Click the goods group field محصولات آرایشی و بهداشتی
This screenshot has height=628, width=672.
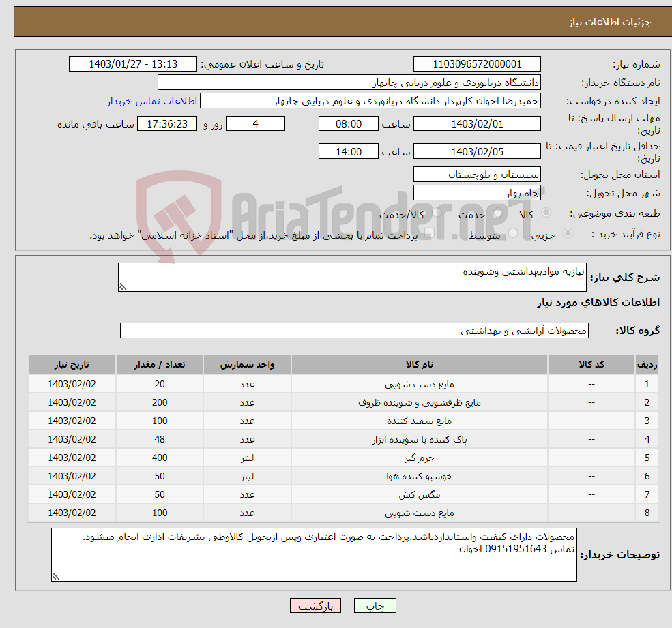point(355,330)
